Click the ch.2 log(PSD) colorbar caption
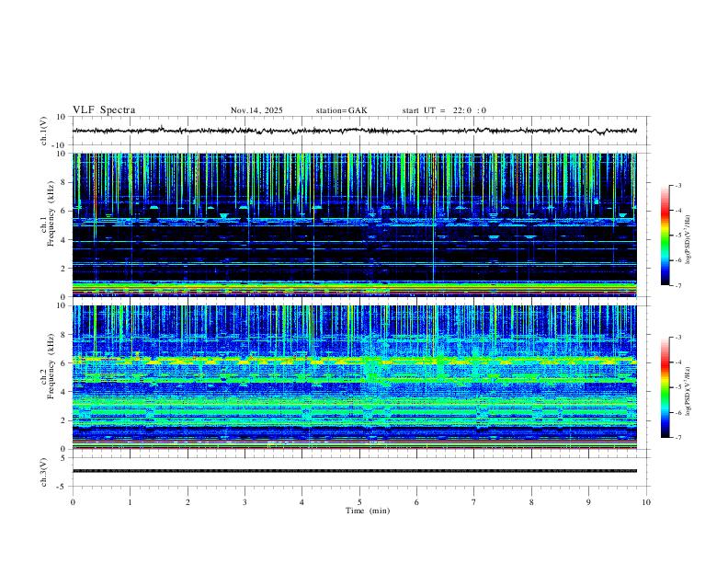The image size is (728, 563). point(688,391)
